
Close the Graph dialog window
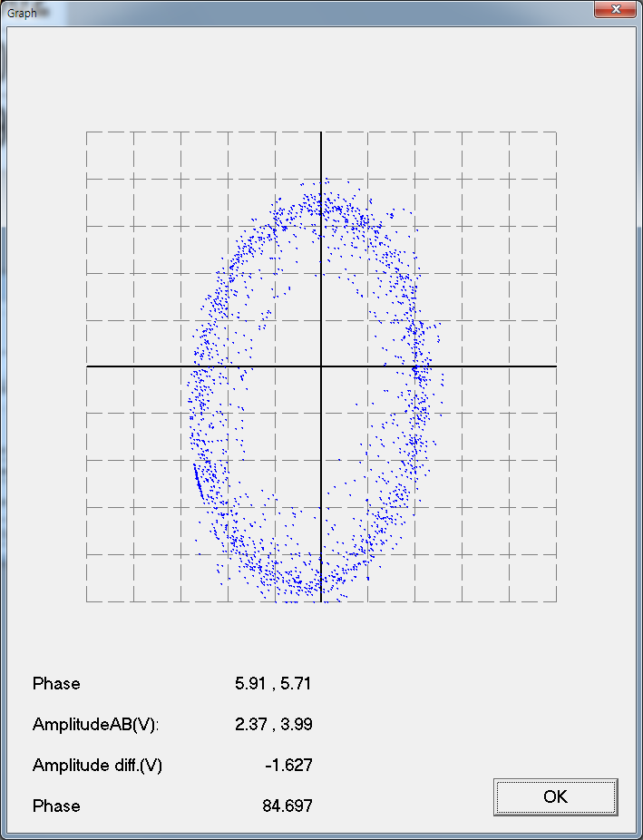pos(616,9)
